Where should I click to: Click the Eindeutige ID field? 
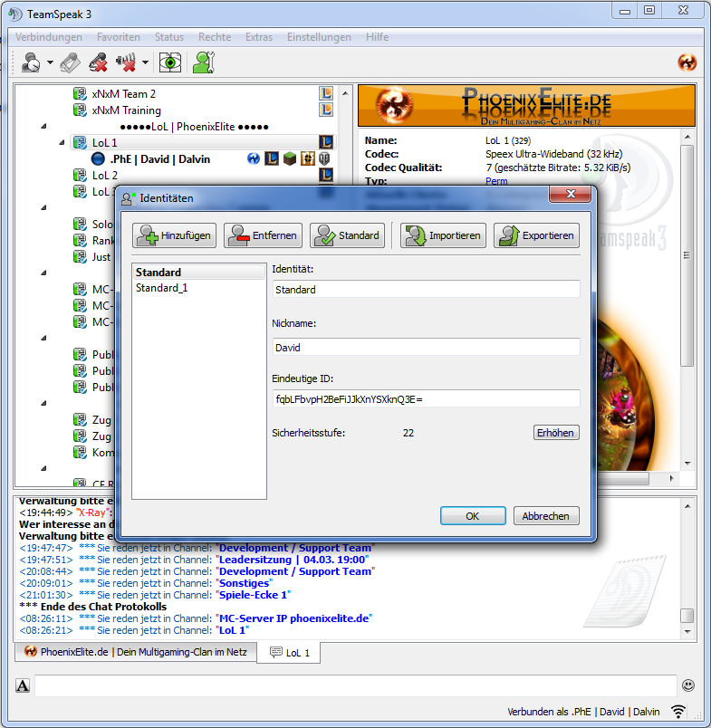[427, 398]
